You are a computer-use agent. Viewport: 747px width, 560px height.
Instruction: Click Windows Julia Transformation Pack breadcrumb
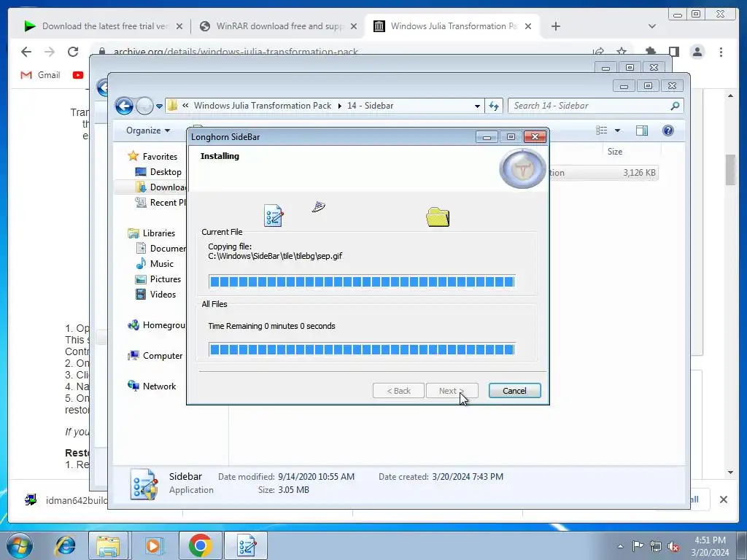click(x=263, y=106)
